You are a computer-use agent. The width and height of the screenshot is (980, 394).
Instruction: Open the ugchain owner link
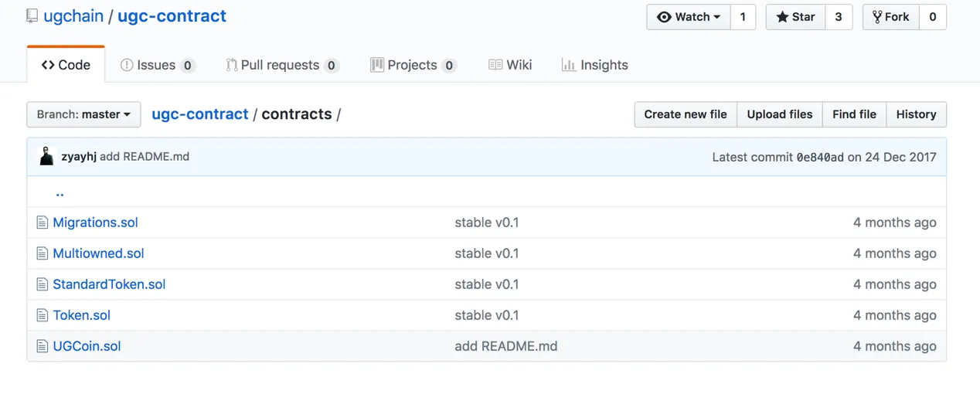click(x=73, y=16)
